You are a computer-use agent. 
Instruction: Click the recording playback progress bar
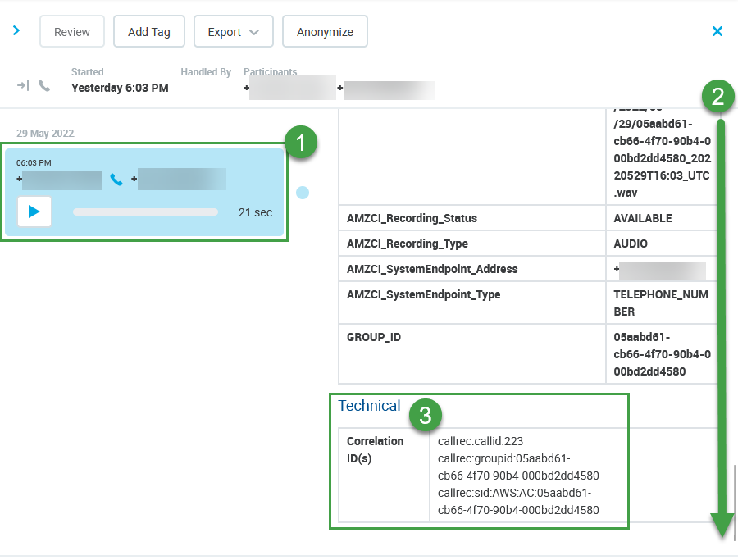click(x=145, y=212)
